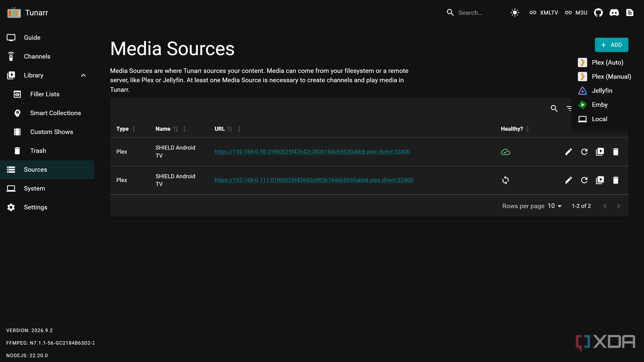This screenshot has width=644, height=362.
Task: Collapse the Library section in sidebar
Action: click(84, 75)
